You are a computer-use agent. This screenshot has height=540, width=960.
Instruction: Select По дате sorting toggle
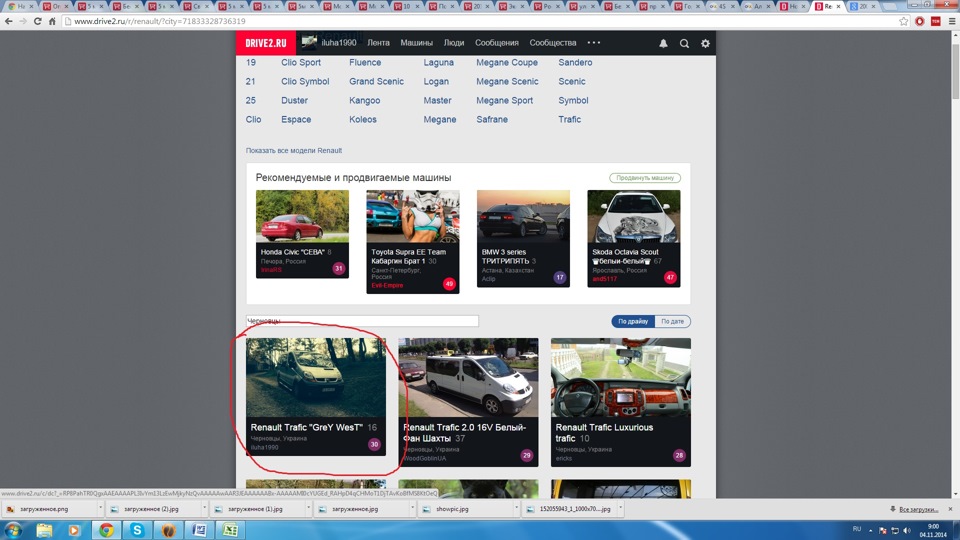point(672,321)
